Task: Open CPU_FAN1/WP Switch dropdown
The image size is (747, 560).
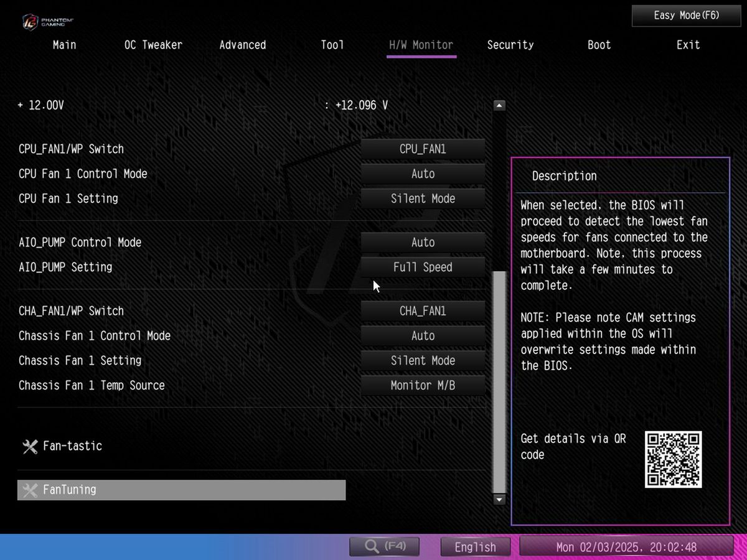Action: 423,149
